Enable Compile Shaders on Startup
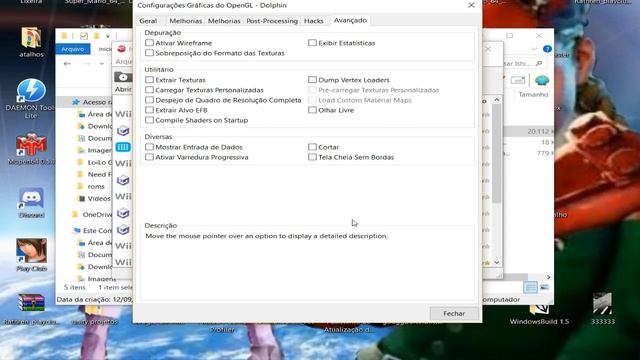Viewport: 640px width, 360px height. point(149,120)
